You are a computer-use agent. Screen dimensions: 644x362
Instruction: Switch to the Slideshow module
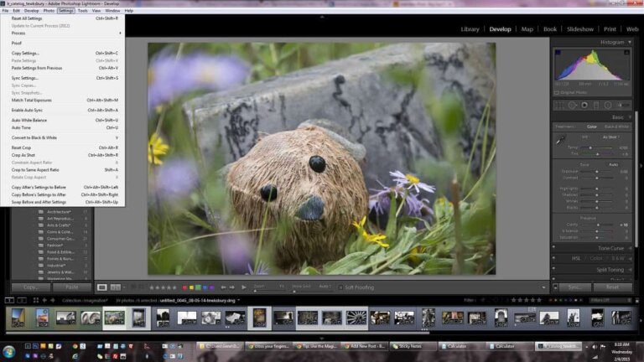click(x=580, y=29)
